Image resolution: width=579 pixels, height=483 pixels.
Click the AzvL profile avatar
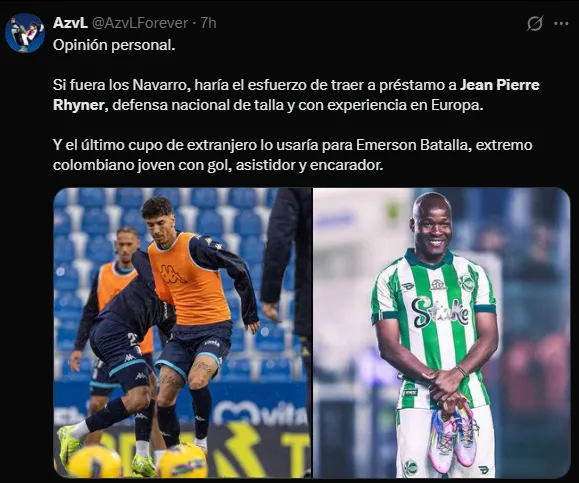click(x=25, y=33)
